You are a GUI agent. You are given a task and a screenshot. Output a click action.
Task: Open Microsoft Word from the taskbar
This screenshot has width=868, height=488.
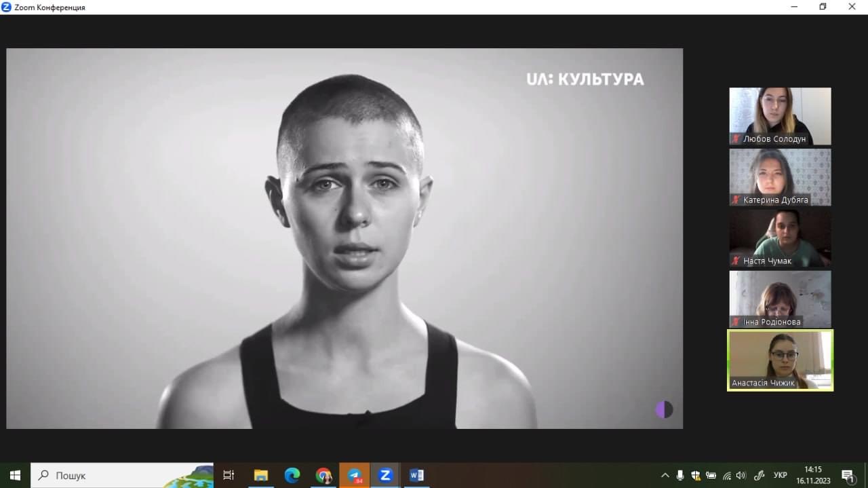416,475
